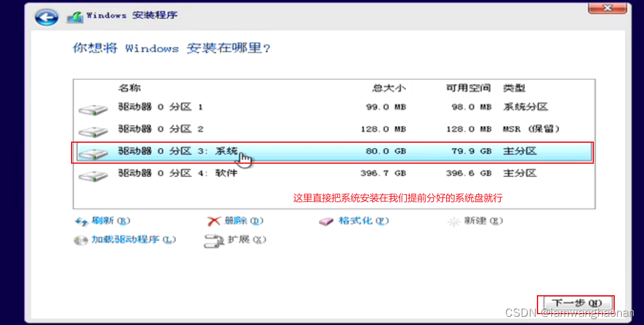Screen dimensions: 644x325
Task: Close the Windows setup window
Action: (607, 8)
